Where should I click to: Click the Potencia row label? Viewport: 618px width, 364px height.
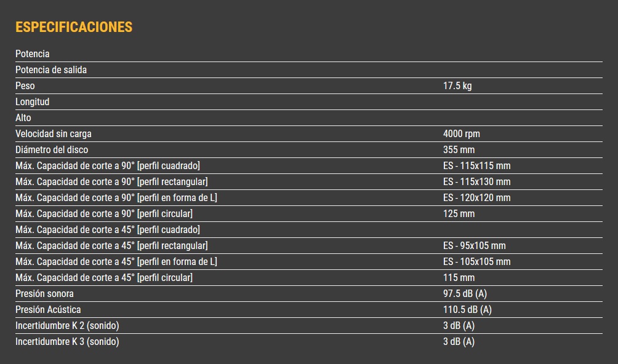(x=33, y=54)
